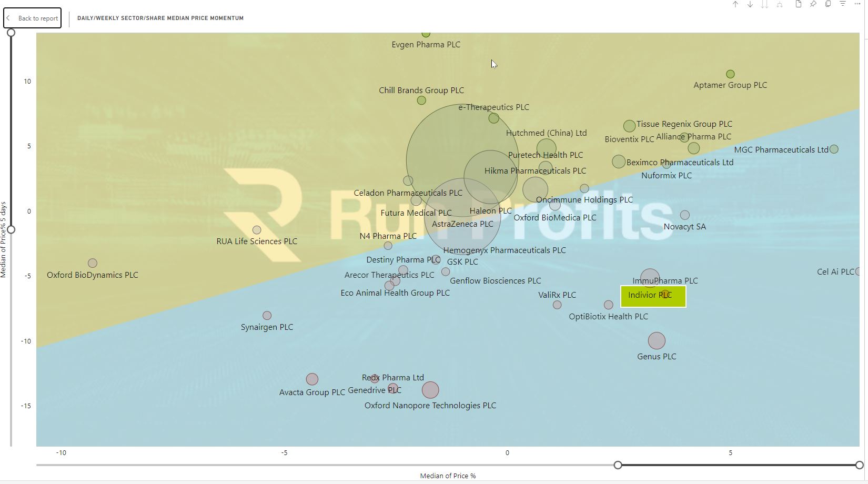Click top handle of vertical zoom slider
Viewport: 868px width, 484px height.
click(x=11, y=33)
